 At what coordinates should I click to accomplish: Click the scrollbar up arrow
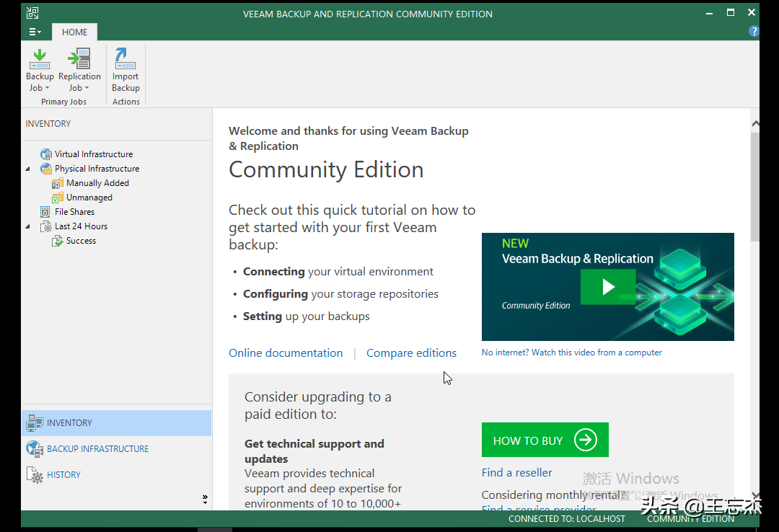(755, 123)
